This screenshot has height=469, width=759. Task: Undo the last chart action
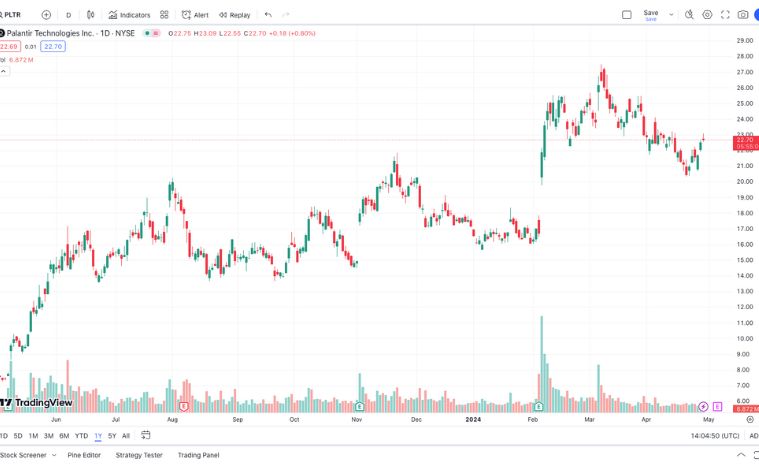pos(268,15)
